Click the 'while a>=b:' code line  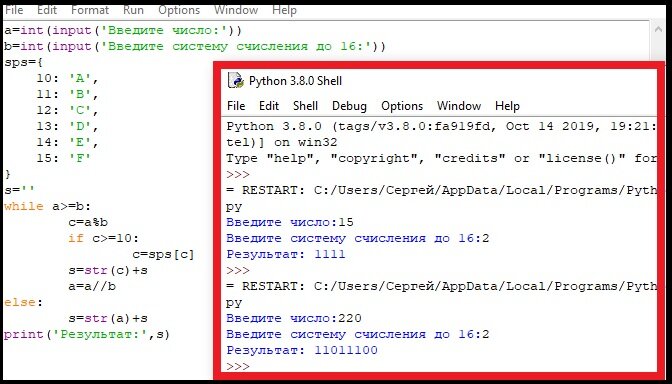click(48, 206)
